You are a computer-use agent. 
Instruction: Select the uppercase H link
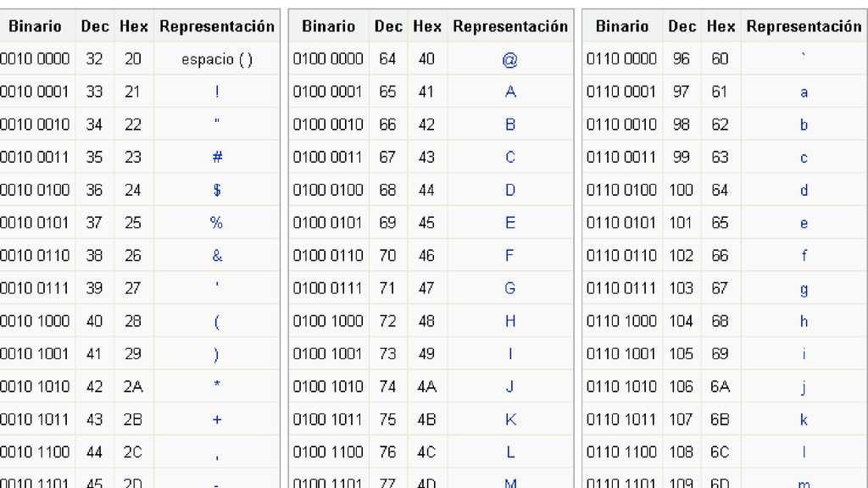pos(510,321)
